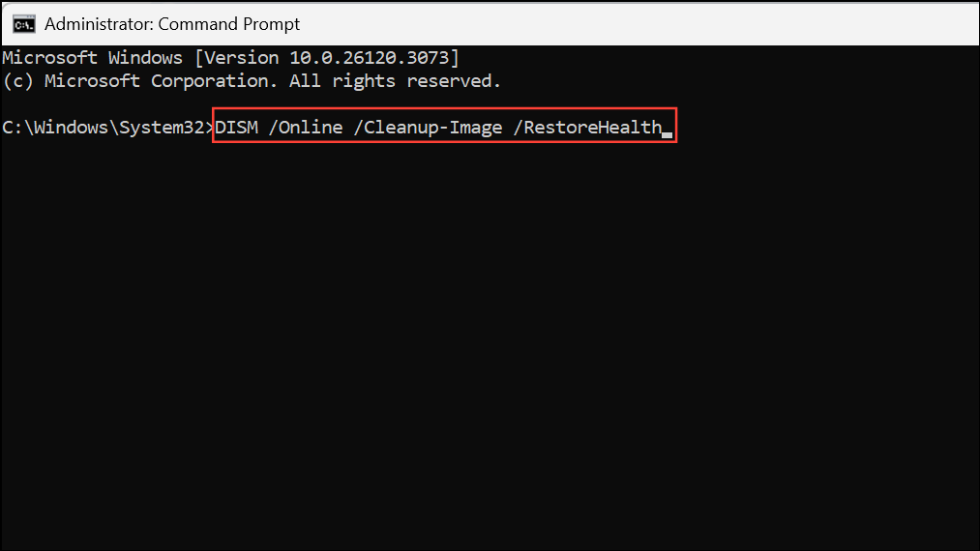The height and width of the screenshot is (551, 980).
Task: Click the "All rights reserved." text
Action: pyautogui.click(x=395, y=81)
